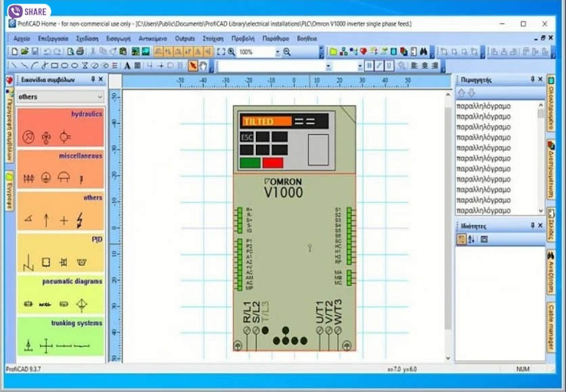Toggle bold text formatting

(369, 66)
